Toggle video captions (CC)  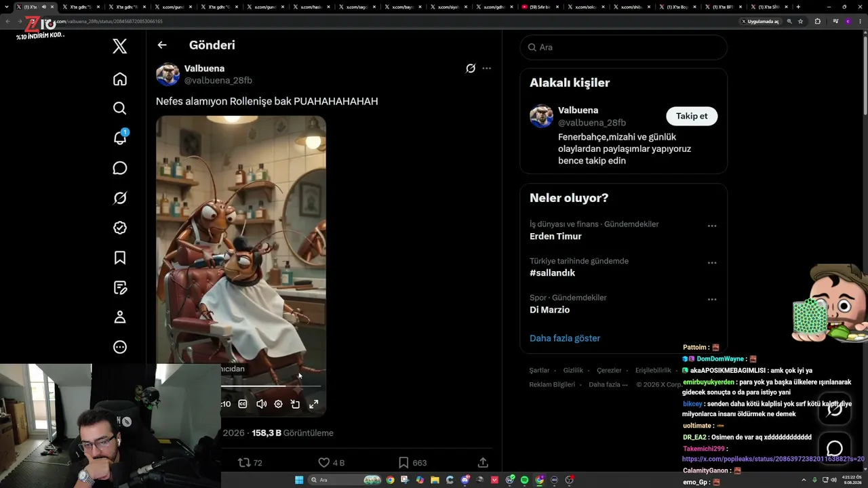pos(243,404)
